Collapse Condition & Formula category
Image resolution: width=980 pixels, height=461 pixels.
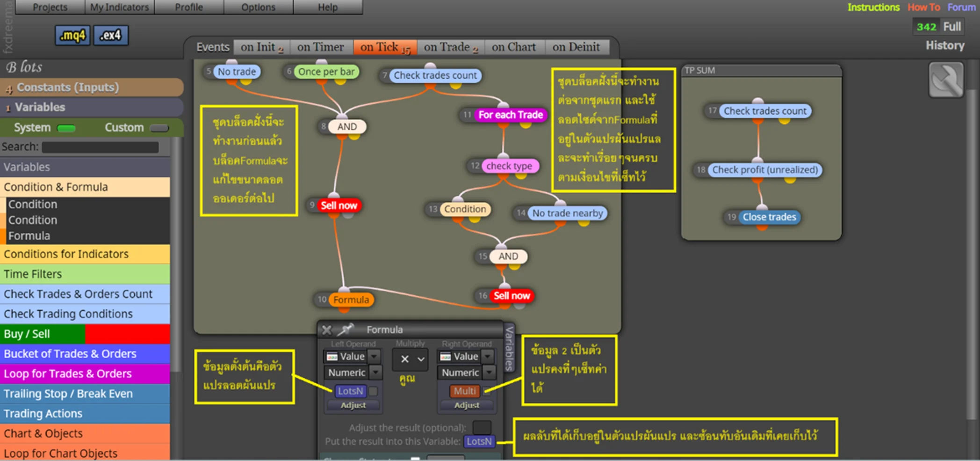pyautogui.click(x=85, y=187)
